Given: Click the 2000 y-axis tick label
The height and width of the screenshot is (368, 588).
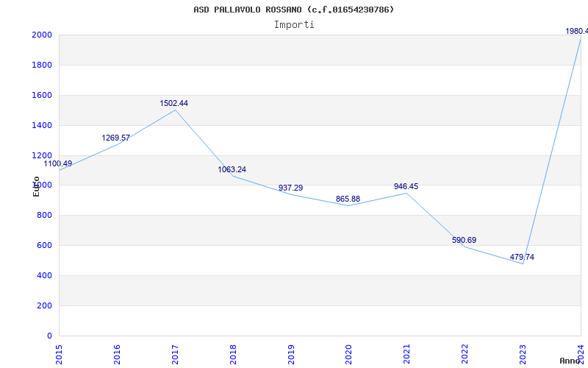Looking at the screenshot, I should tap(42, 35).
